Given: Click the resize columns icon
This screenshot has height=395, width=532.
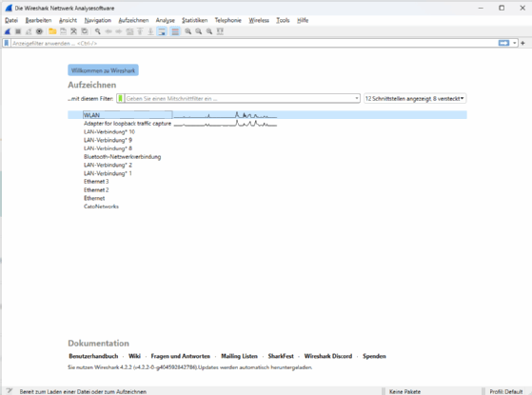Looking at the screenshot, I should (220, 31).
